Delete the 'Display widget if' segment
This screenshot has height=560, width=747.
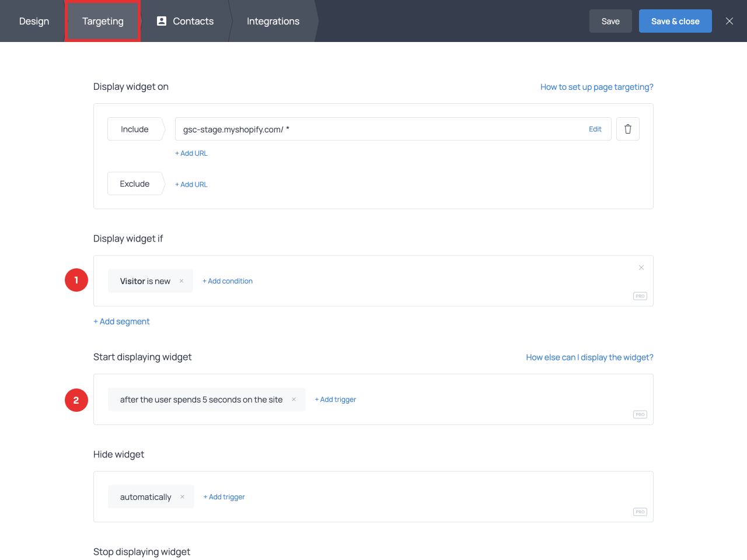(641, 268)
